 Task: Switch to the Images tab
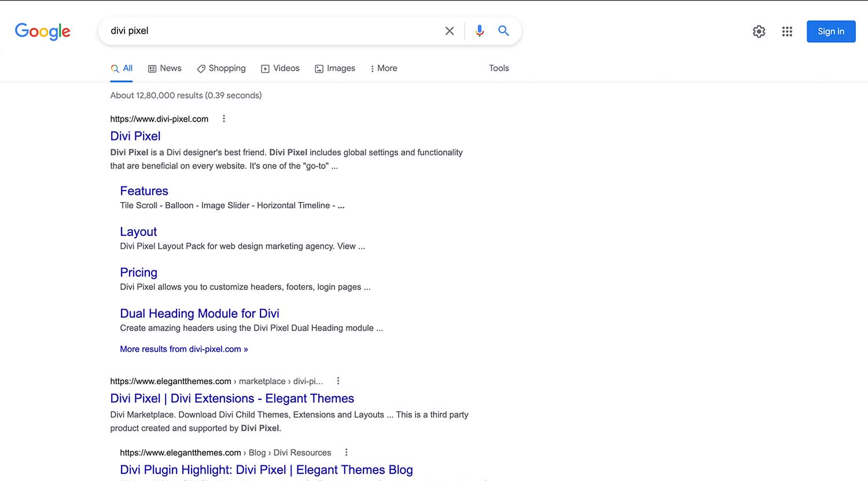coord(335,68)
